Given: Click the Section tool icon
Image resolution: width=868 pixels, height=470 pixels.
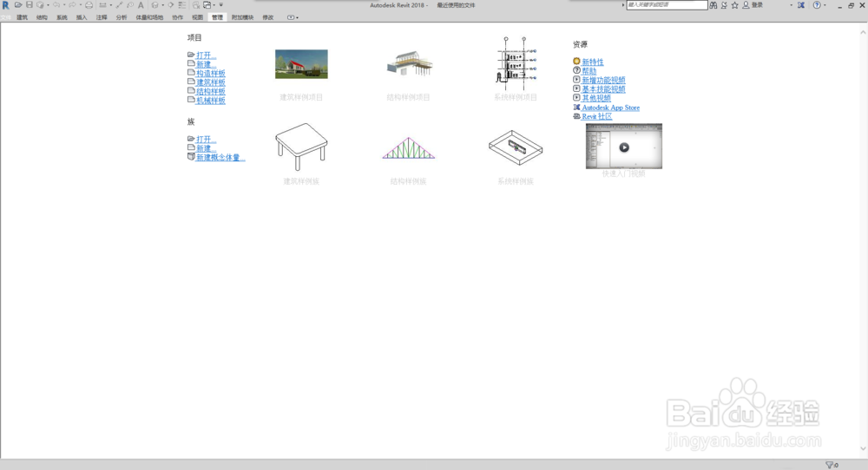Looking at the screenshot, I should tap(170, 5).
